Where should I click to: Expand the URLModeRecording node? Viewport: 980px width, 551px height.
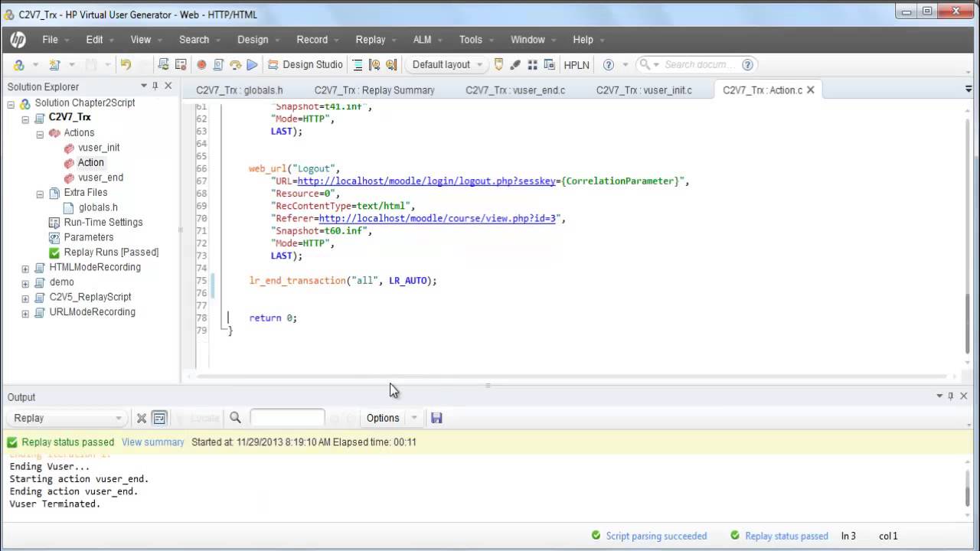[x=25, y=313]
